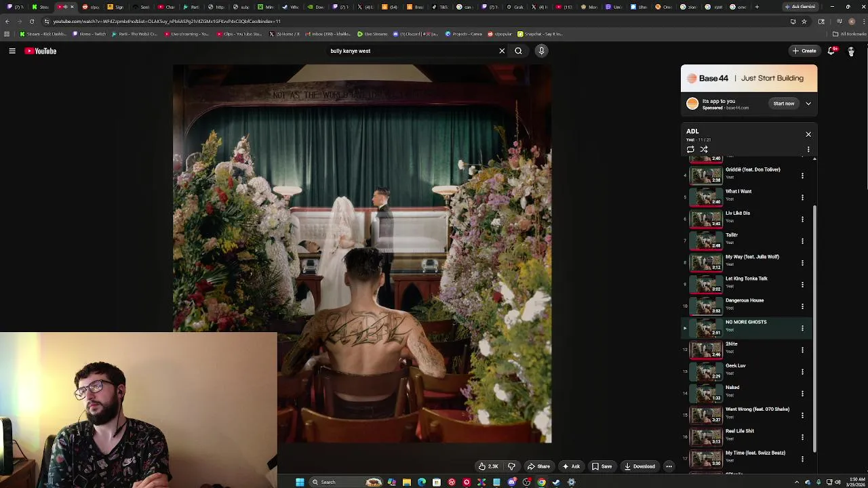Reload the page in Chrome
This screenshot has height=488, width=868.
coord(31,21)
